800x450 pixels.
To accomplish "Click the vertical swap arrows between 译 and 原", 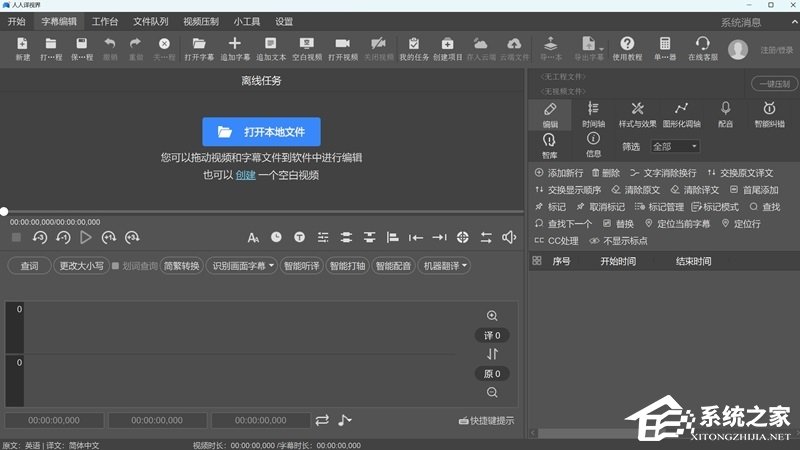I will click(492, 354).
